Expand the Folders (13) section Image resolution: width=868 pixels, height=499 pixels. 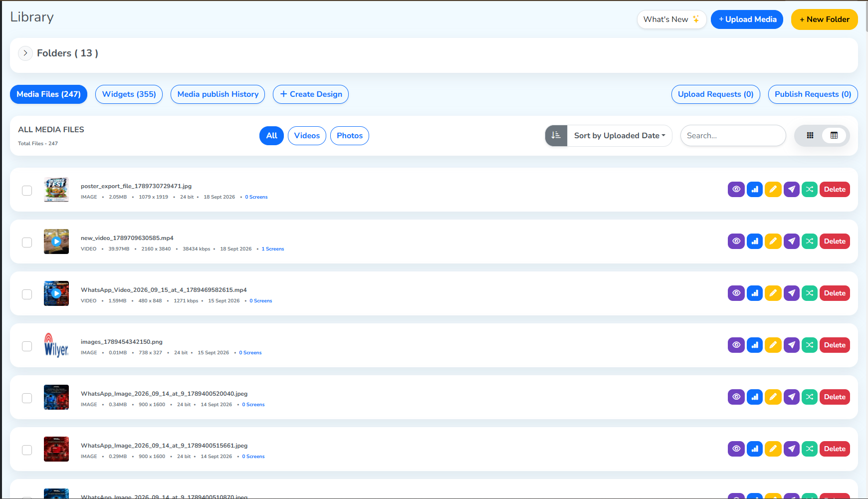tap(25, 53)
